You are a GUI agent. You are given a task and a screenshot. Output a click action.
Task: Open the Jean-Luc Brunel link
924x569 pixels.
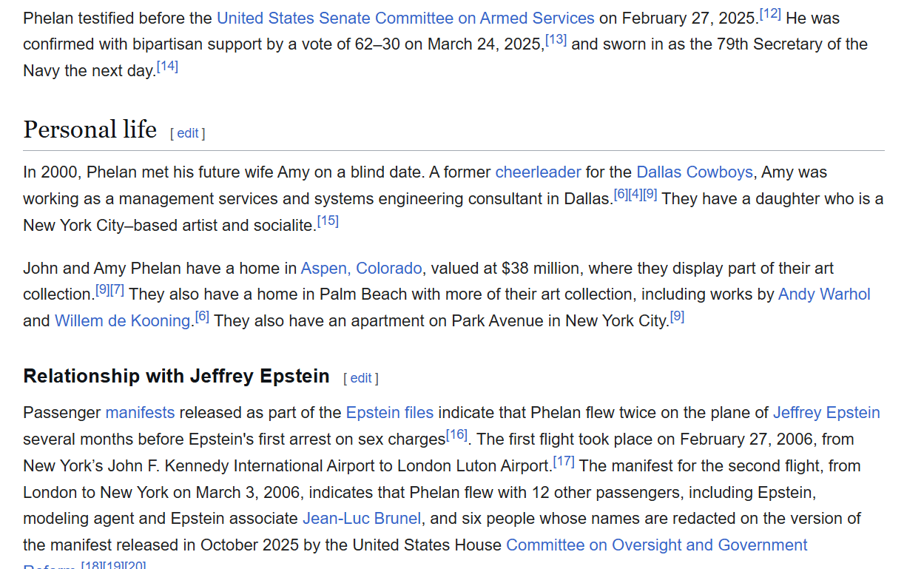(362, 519)
